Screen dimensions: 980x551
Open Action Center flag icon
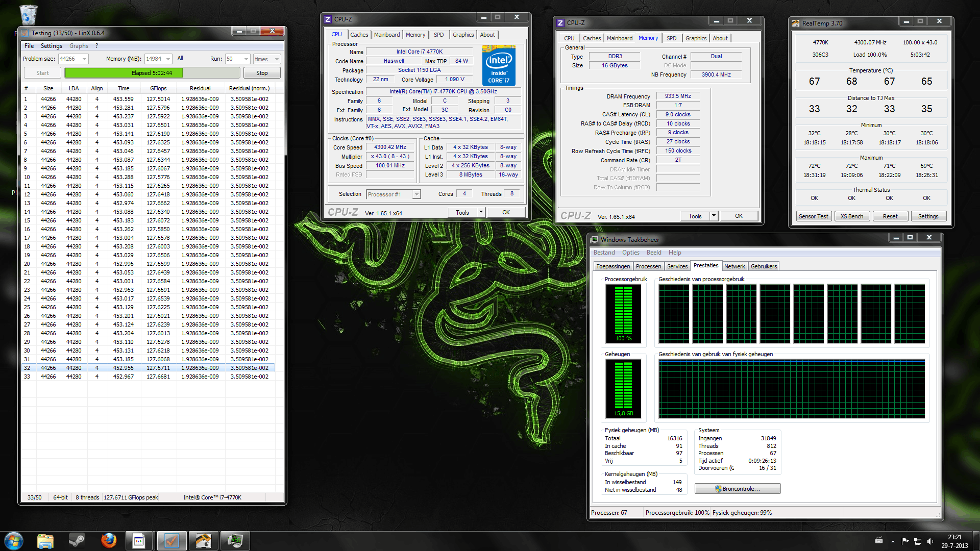click(x=905, y=541)
